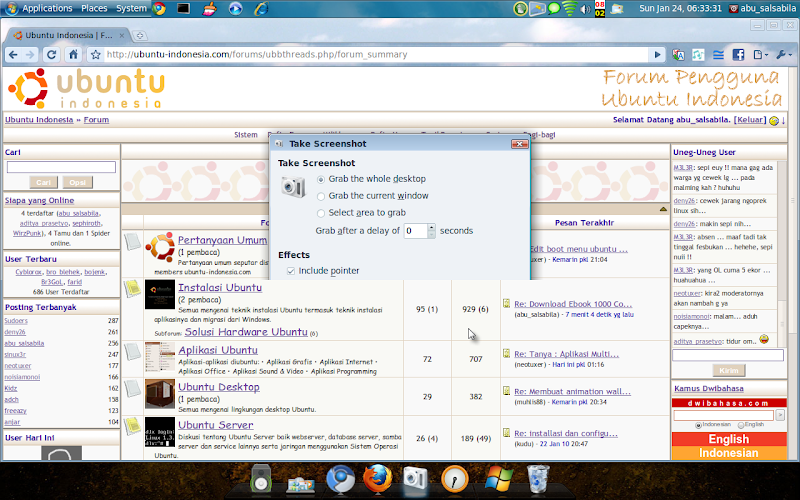Image resolution: width=800 pixels, height=500 pixels.
Task: Click the Sudoers top poster link
Action: pos(16,321)
